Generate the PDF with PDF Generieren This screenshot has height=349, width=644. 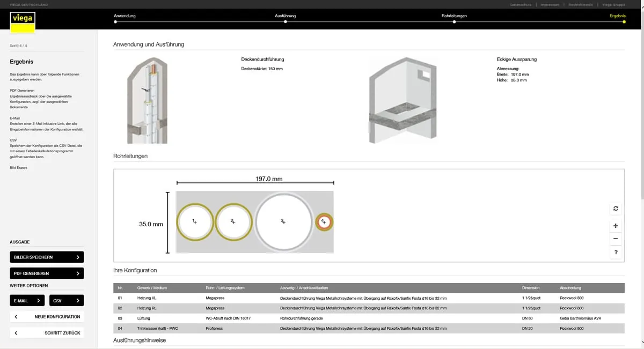(47, 273)
